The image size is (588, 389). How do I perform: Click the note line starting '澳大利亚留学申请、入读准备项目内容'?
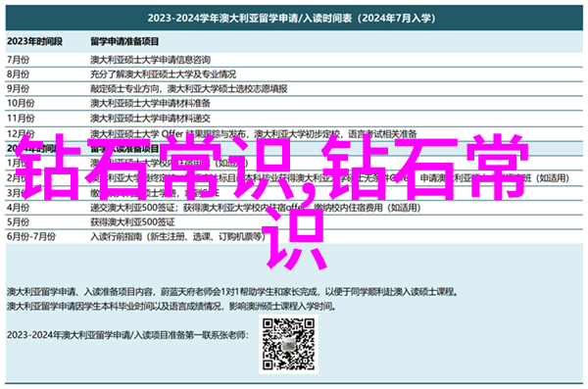[232, 291]
